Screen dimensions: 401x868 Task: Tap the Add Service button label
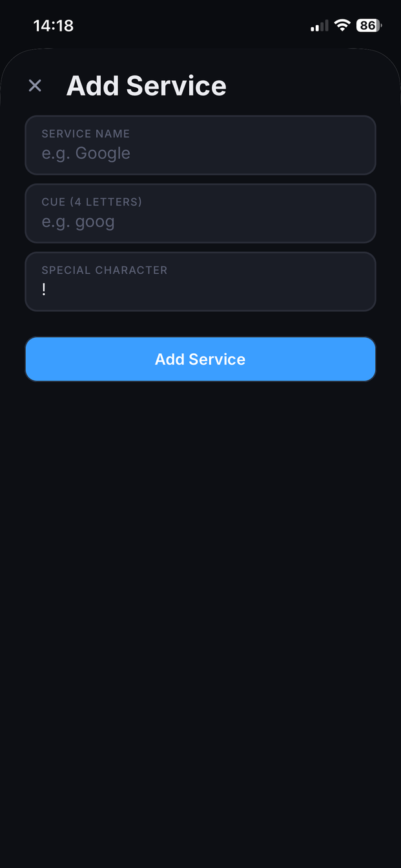point(200,359)
